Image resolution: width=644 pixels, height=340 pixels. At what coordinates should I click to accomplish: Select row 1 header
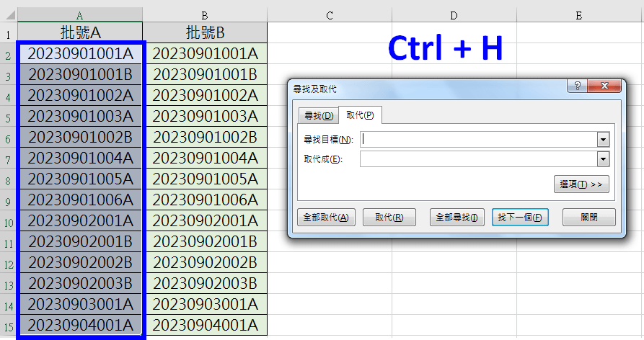tap(9, 33)
